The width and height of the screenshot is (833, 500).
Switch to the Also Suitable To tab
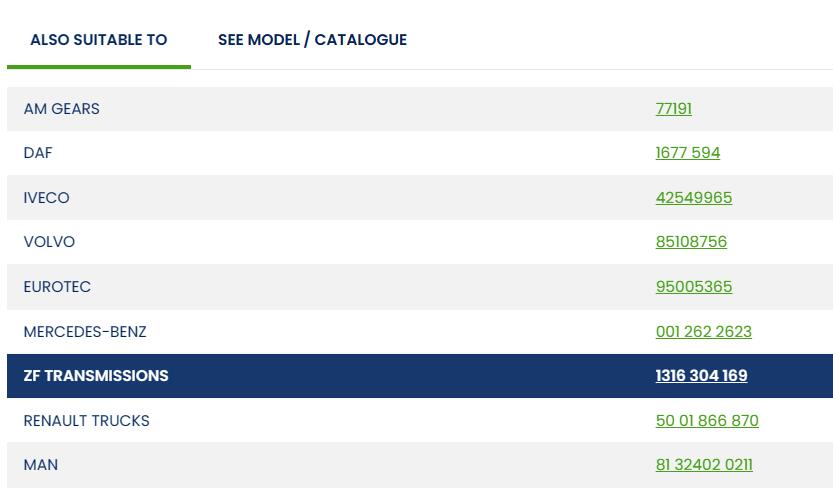pyautogui.click(x=98, y=40)
